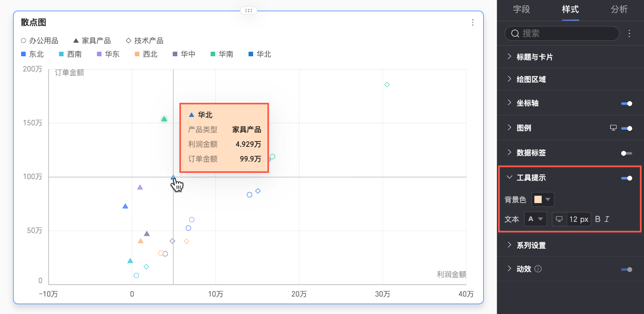Click the 华北 legend color item
This screenshot has width=644, height=314.
point(260,54)
